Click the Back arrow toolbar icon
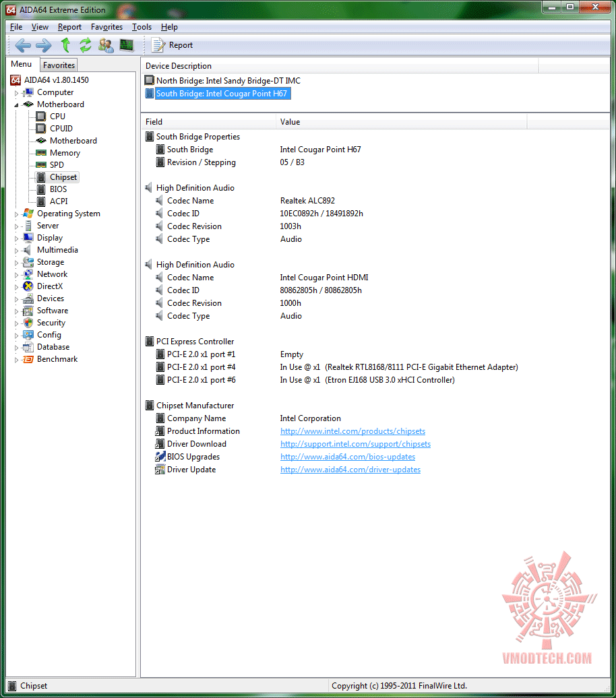The image size is (616, 698). (23, 45)
